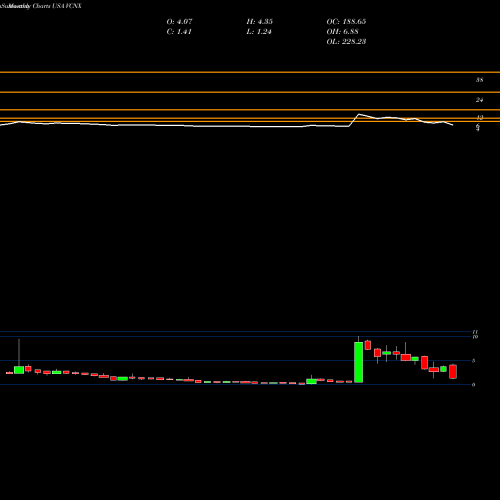Select the low value 'L: 1.24'
The width and height of the screenshot is (500, 500).
[x=259, y=31]
